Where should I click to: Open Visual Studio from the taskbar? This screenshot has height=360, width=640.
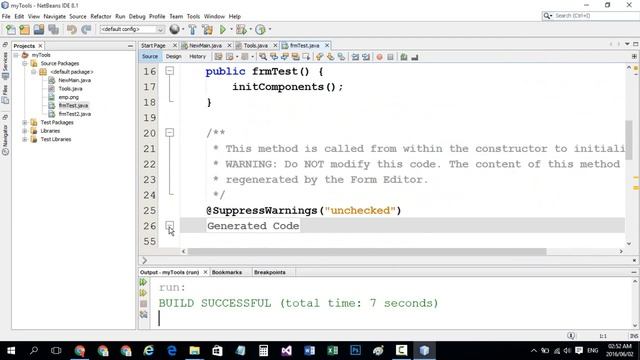pyautogui.click(x=287, y=351)
